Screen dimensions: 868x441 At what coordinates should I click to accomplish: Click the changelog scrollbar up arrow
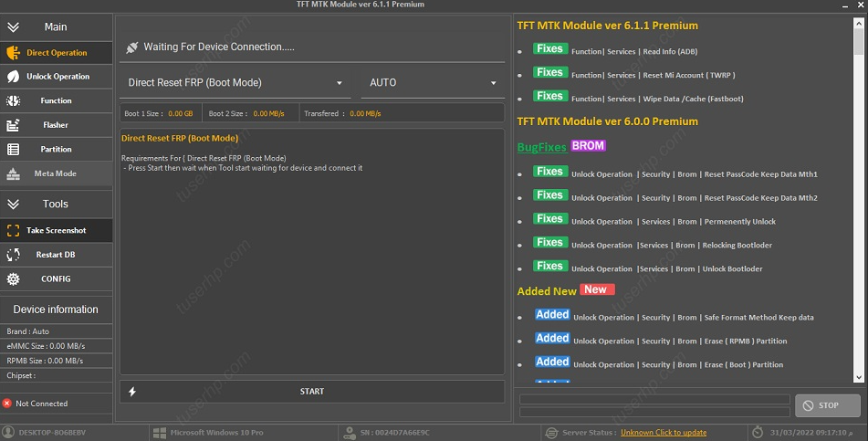point(859,23)
